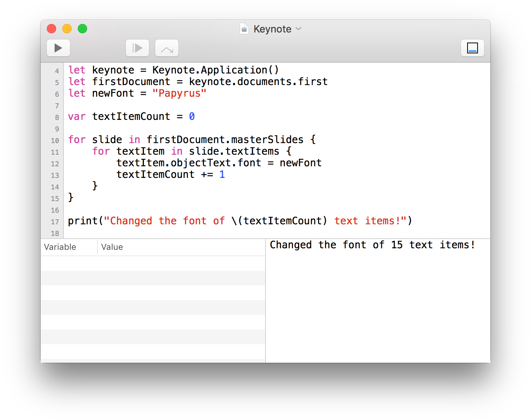Screen dimensions: 531x420
Task: Toggle the bottom results panel button
Action: [x=472, y=48]
